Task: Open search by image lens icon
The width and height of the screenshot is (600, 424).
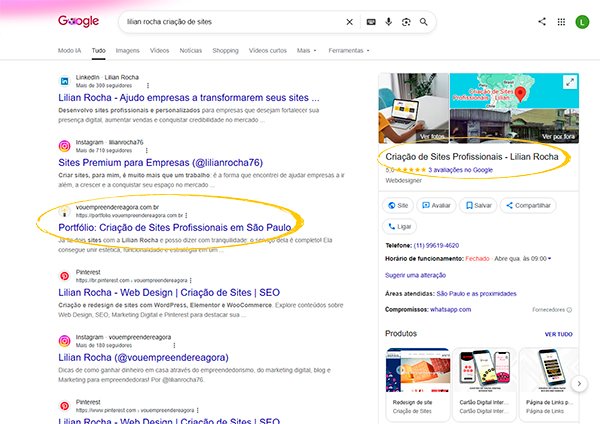Action: pyautogui.click(x=406, y=22)
